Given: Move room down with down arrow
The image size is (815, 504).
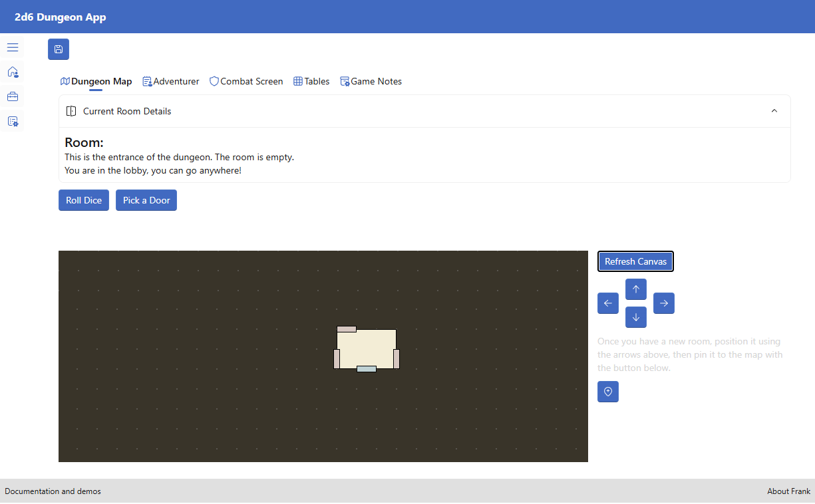Looking at the screenshot, I should (636, 317).
